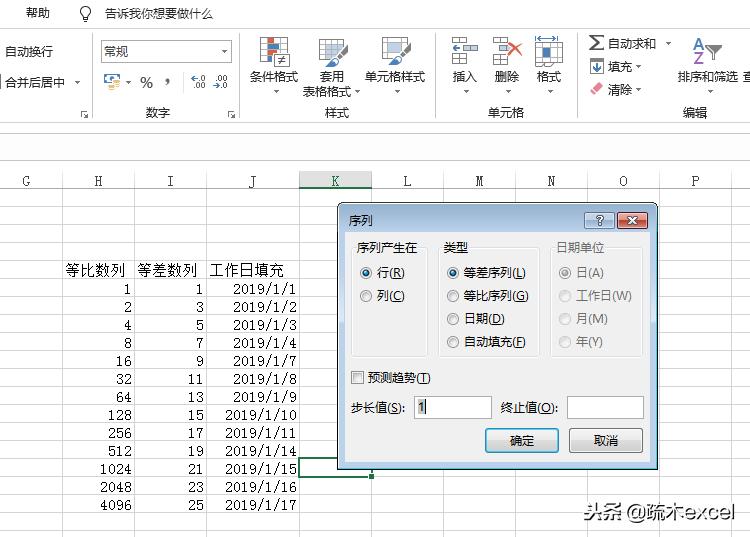Click the Tell me what you want search

pyautogui.click(x=159, y=13)
